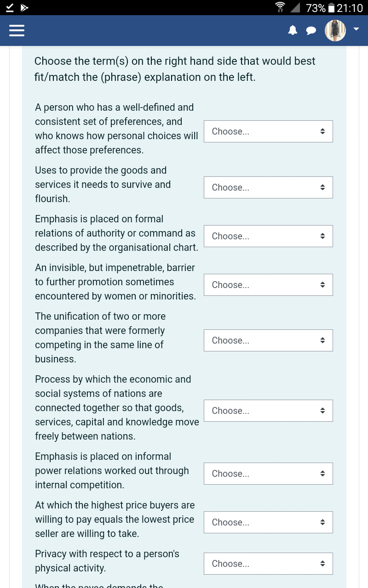Tap the Google Play icon in status bar

tap(24, 7)
